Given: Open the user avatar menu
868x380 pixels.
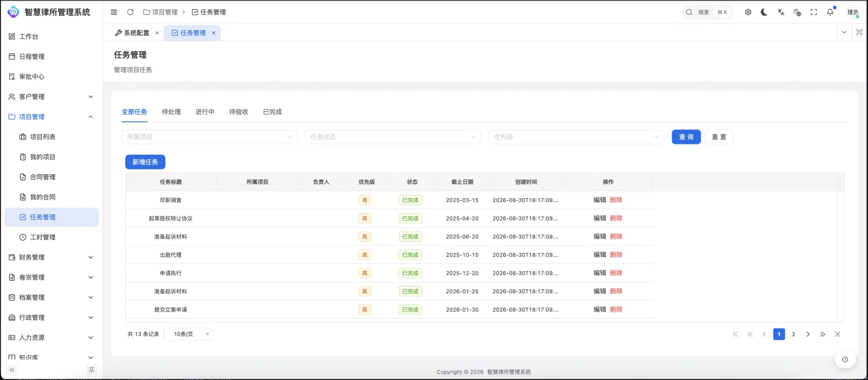Looking at the screenshot, I should click(852, 12).
